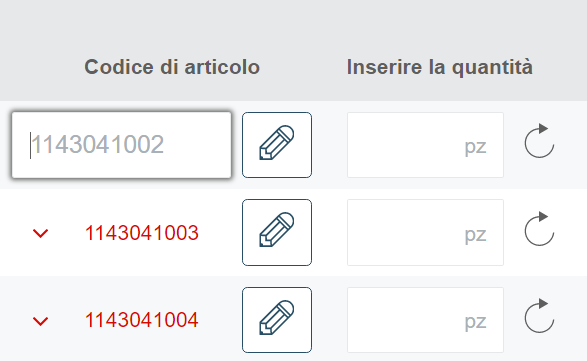587x361 pixels.
Task: Click the Inserire la quantità column header
Action: coord(440,68)
